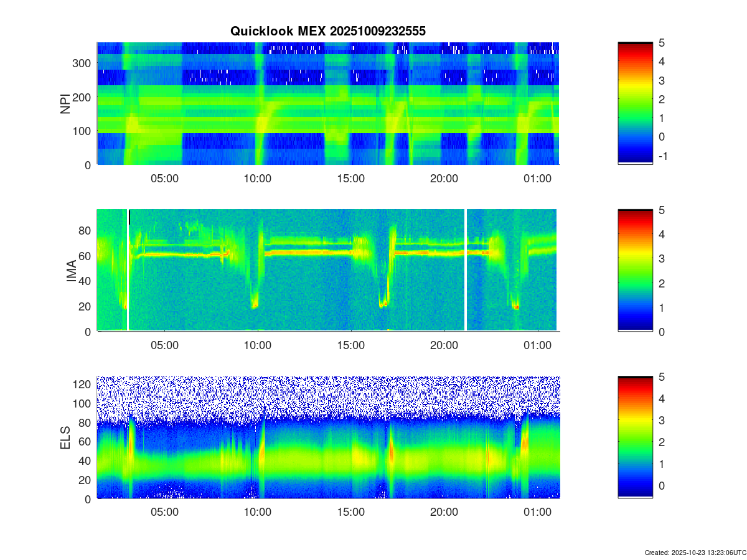Select the ELS y-axis label
Viewport: 747px width, 560px height.
(x=65, y=437)
